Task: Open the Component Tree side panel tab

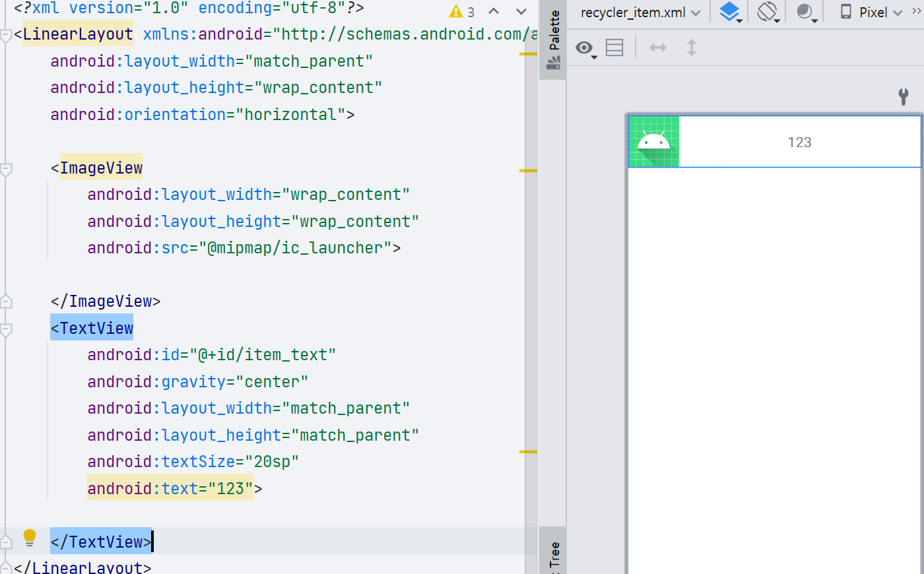Action: pyautogui.click(x=553, y=552)
